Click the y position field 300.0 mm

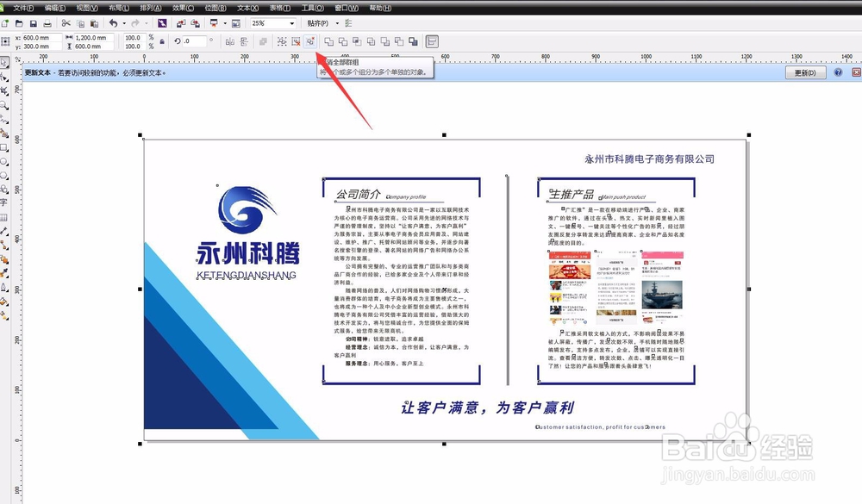[x=41, y=47]
